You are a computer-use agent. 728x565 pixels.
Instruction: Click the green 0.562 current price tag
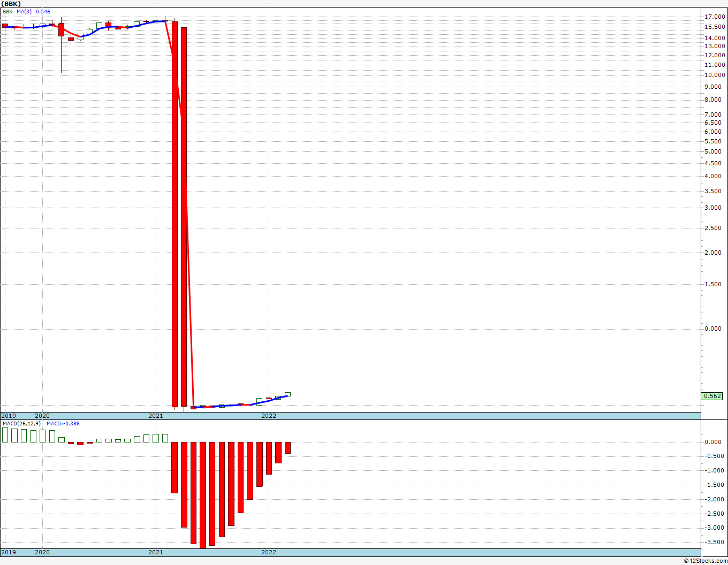tap(712, 396)
